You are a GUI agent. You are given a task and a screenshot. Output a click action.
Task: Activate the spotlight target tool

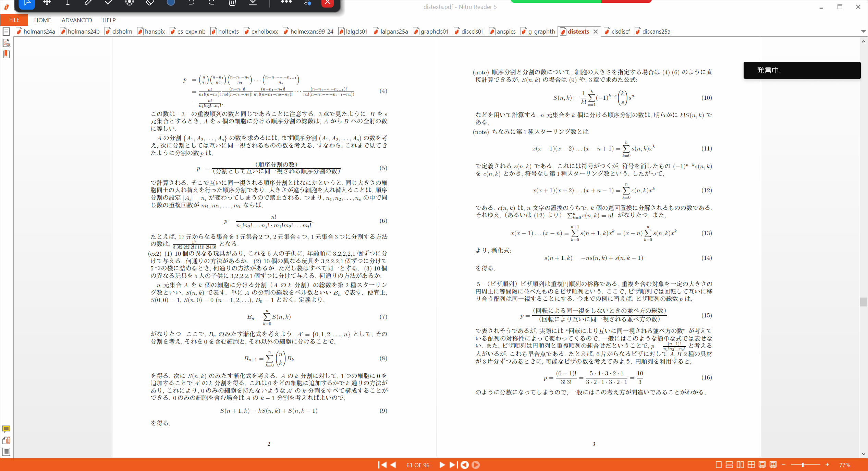tap(130, 3)
